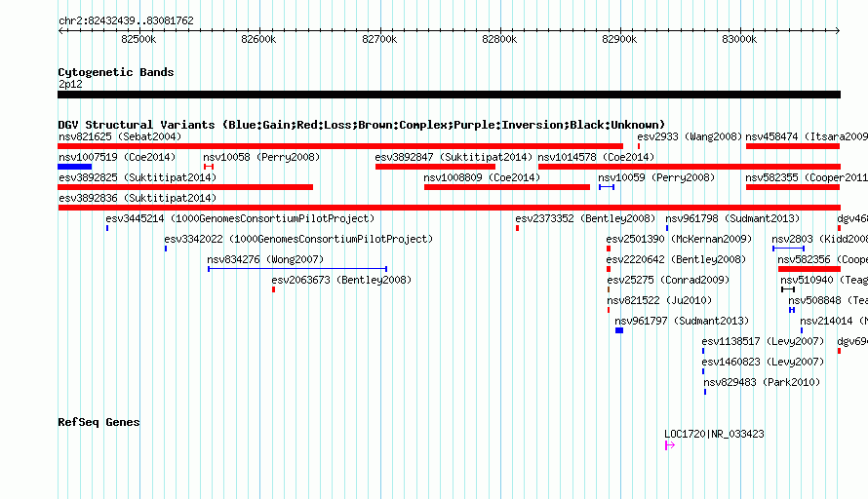
Task: Click the esv2220642 (Bentley2008) label
Action: point(676,259)
